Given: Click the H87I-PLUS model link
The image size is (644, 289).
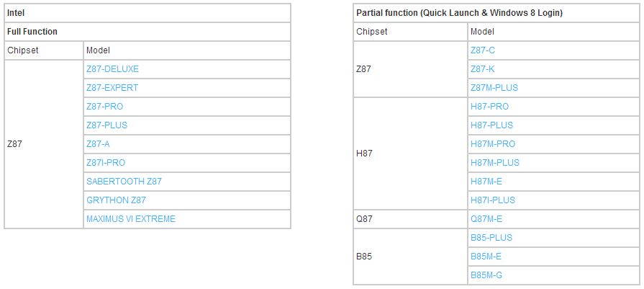Looking at the screenshot, I should tap(493, 200).
